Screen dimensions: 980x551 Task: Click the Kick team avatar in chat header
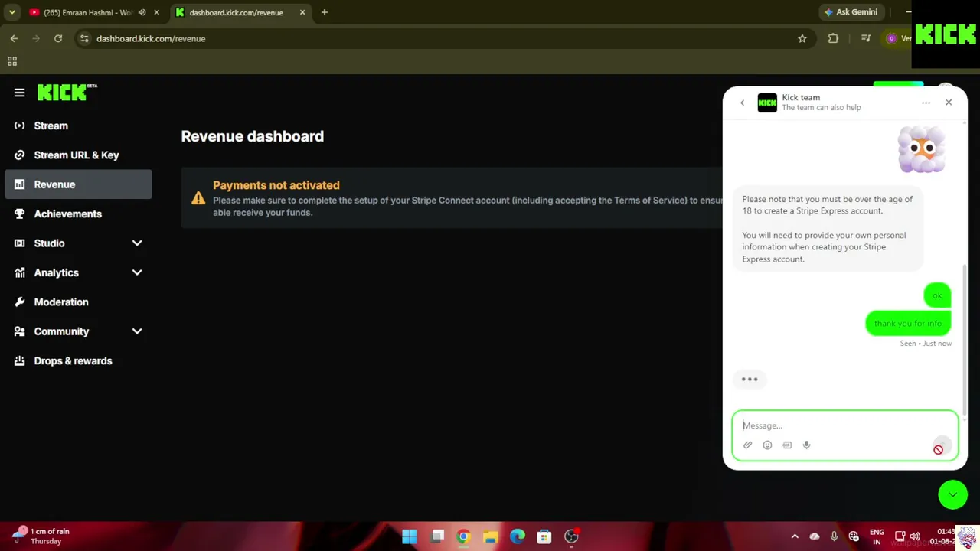(767, 103)
